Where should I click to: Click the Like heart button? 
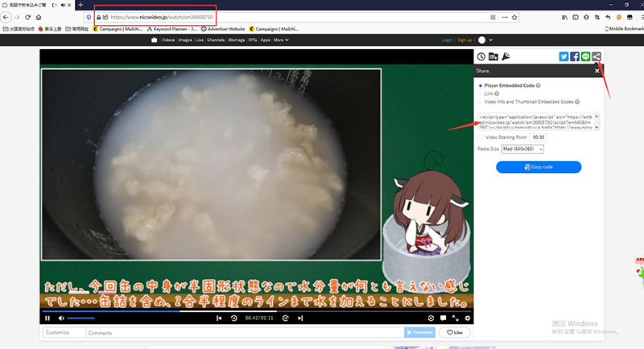point(454,333)
